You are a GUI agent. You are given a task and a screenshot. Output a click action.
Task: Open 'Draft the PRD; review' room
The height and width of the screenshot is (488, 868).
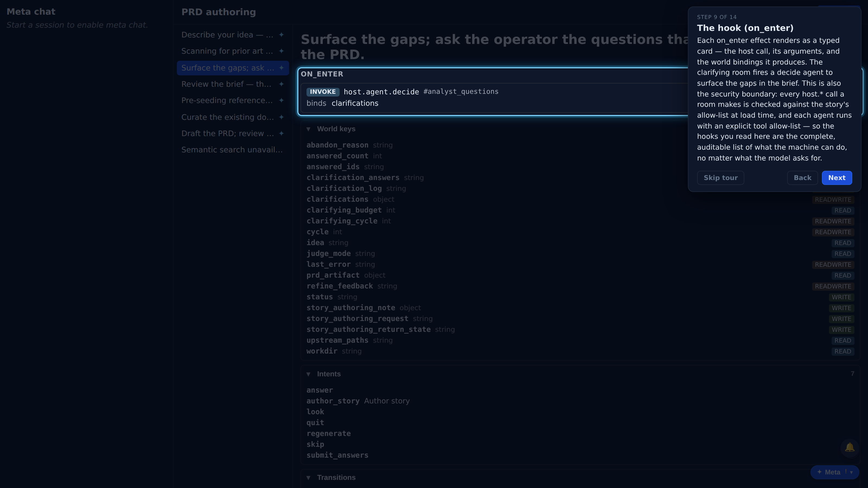point(232,133)
